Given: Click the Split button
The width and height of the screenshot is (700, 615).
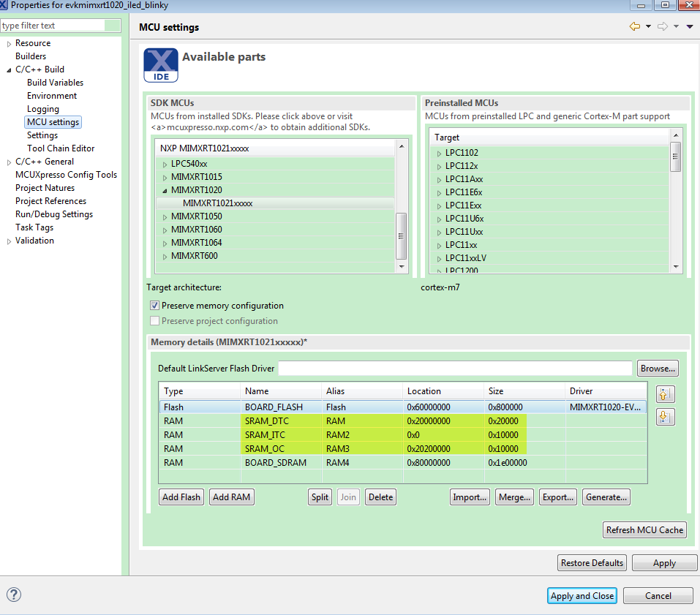Looking at the screenshot, I should pos(320,497).
